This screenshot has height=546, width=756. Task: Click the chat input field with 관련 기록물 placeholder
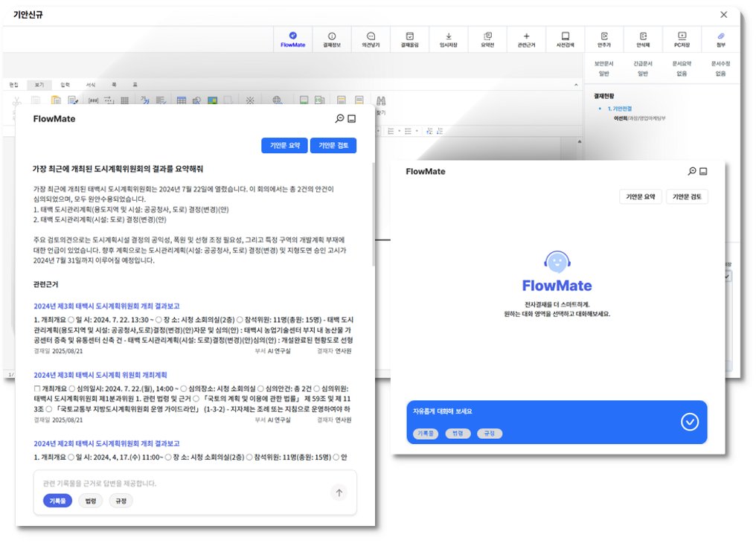tap(179, 484)
